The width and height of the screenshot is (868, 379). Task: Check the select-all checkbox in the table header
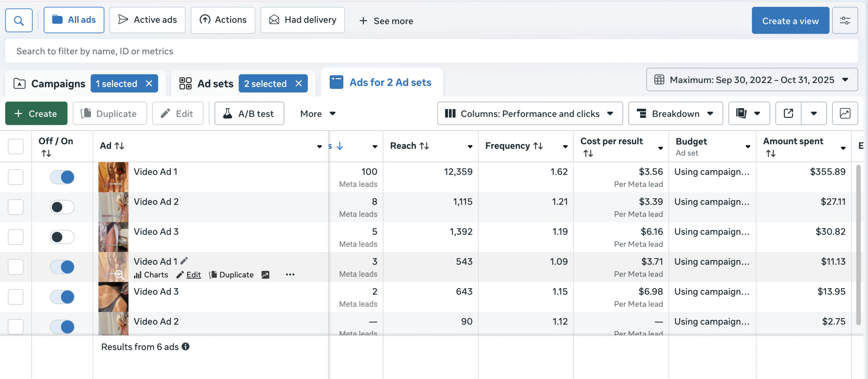[x=16, y=146]
